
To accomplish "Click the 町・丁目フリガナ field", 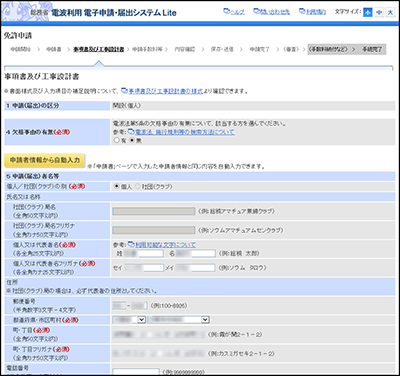I will click(159, 353).
